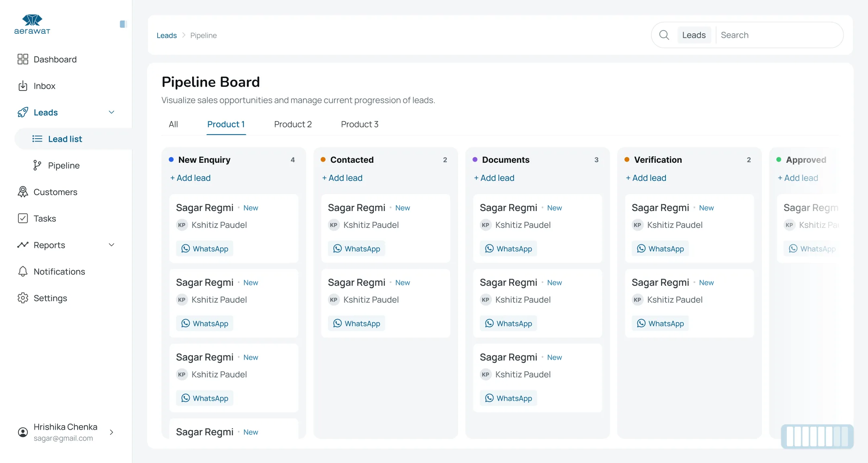The image size is (868, 463).
Task: Collapse the sidebar with the panel icon
Action: [x=123, y=24]
